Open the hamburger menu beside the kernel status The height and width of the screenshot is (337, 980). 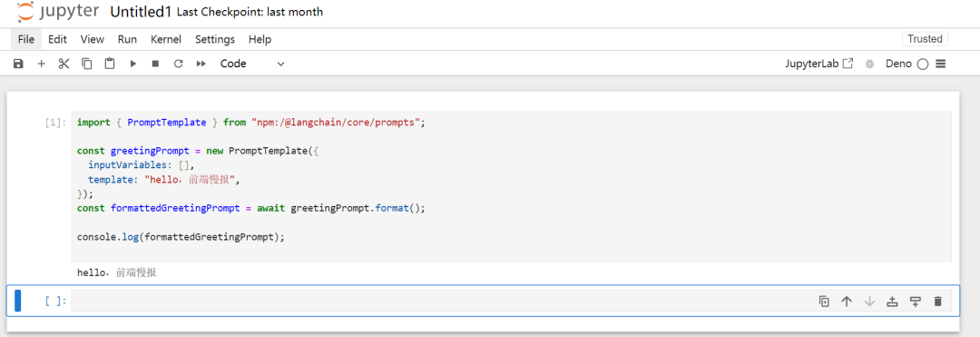[941, 64]
